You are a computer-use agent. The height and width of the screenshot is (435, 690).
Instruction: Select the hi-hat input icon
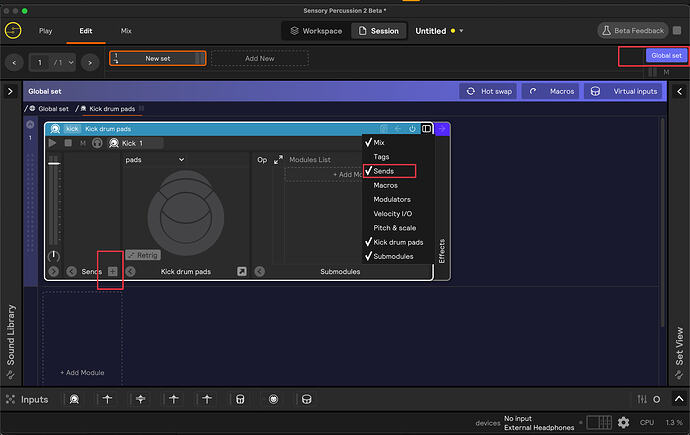point(140,399)
